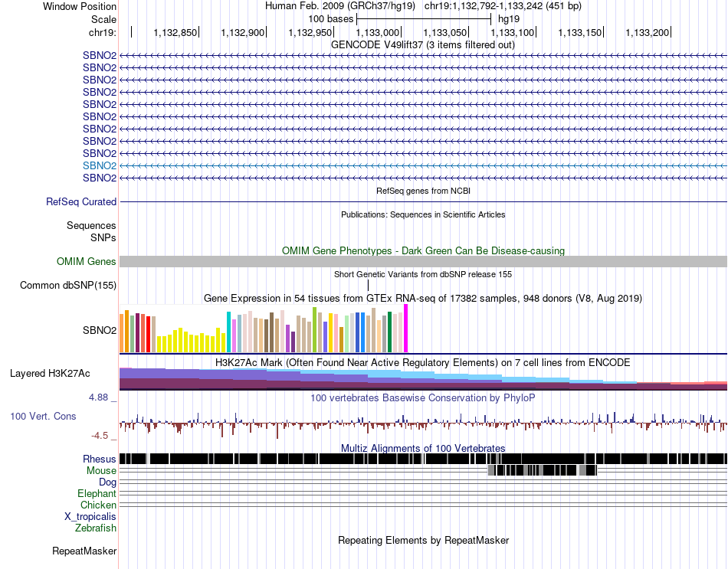Click the X_tropicalis species label
Viewport: 728px width, 569px height.
(90, 517)
